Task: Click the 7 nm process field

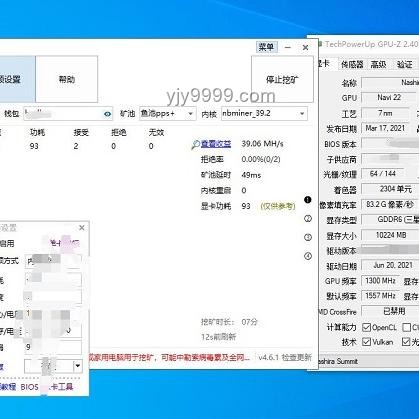Action: point(385,113)
